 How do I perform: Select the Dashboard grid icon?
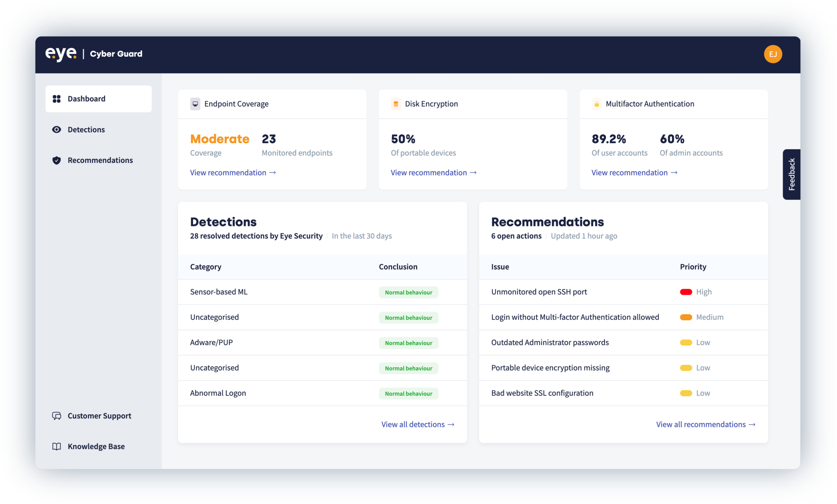point(56,99)
